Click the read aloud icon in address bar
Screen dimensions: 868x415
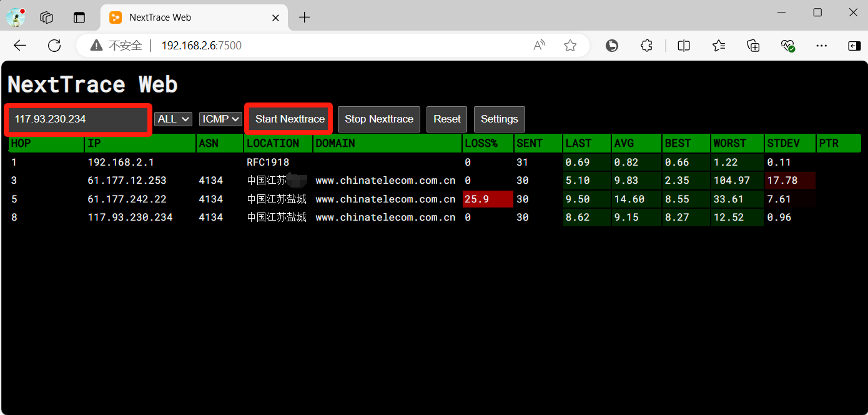540,46
